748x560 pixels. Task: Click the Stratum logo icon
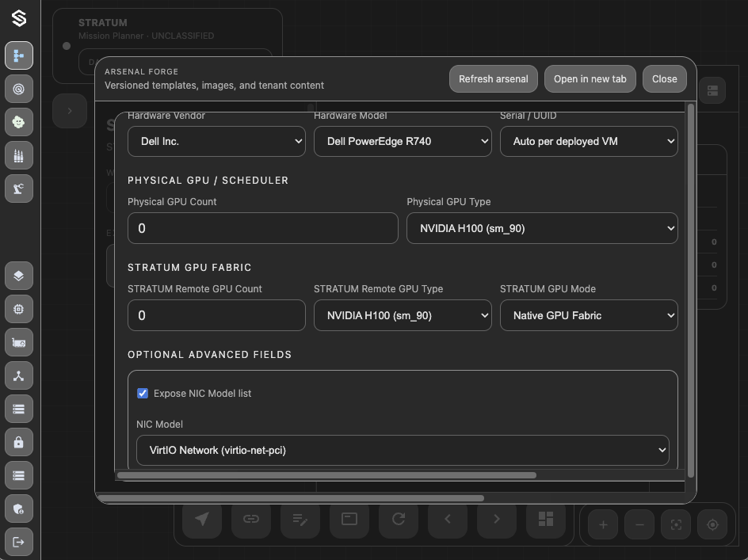pos(19,18)
